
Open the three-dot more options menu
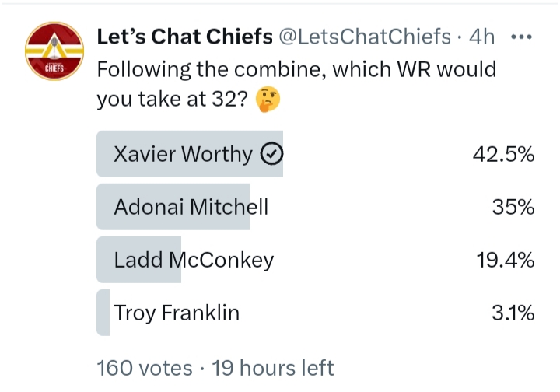[521, 37]
